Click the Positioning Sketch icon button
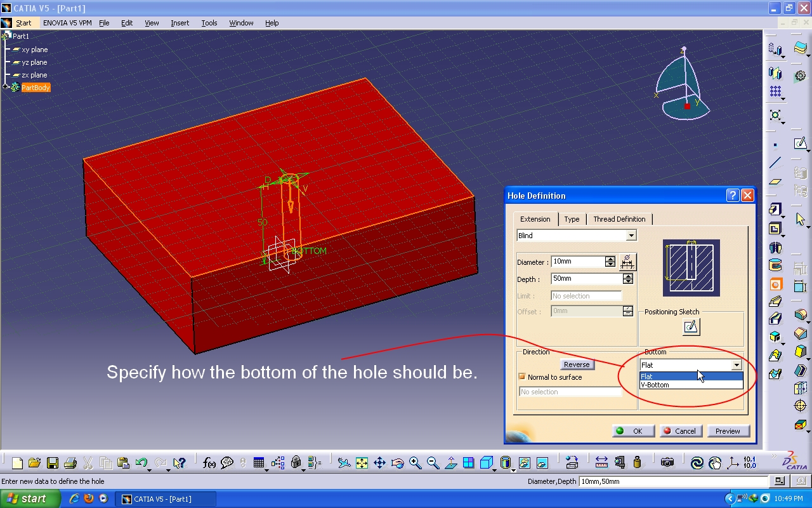 coord(691,326)
